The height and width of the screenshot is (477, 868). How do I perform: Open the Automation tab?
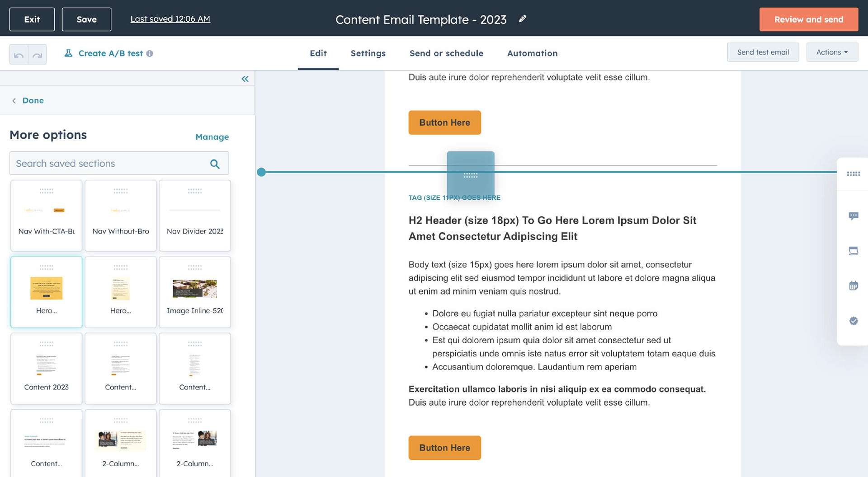532,53
